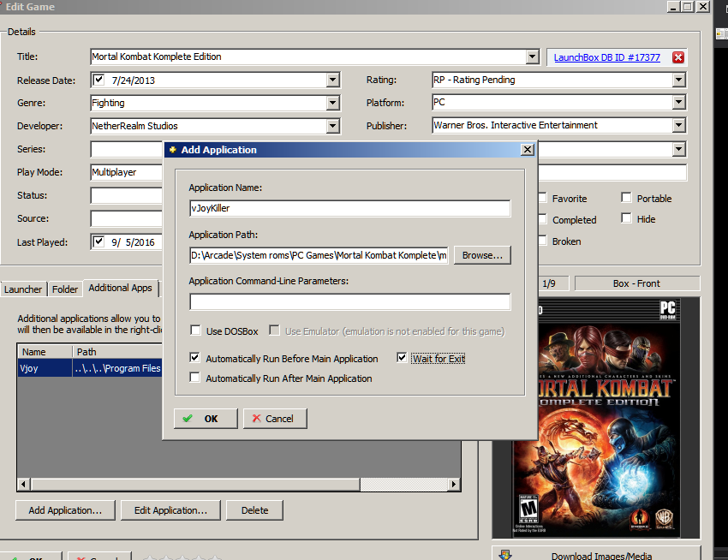The height and width of the screenshot is (560, 728).
Task: Check the Broken option
Action: pos(542,241)
